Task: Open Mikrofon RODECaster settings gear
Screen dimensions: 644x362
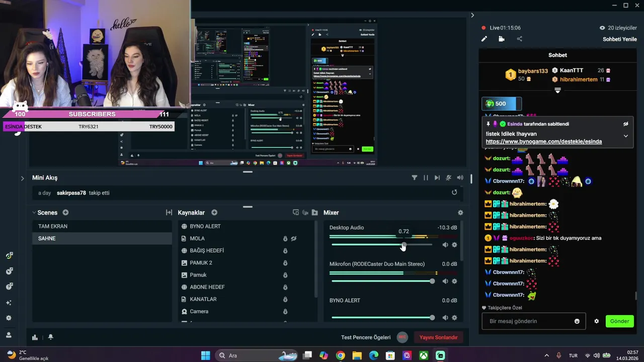Action: tap(454, 281)
